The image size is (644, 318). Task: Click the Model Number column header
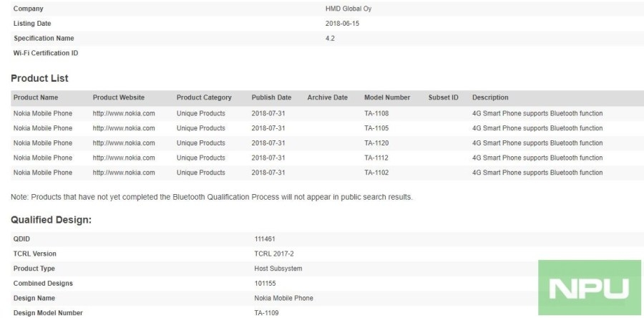pyautogui.click(x=387, y=97)
